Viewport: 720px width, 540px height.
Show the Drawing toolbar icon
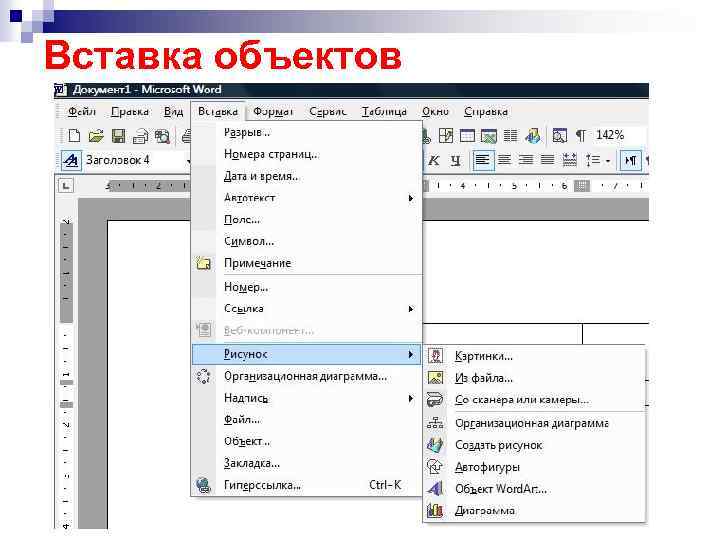pos(533,135)
